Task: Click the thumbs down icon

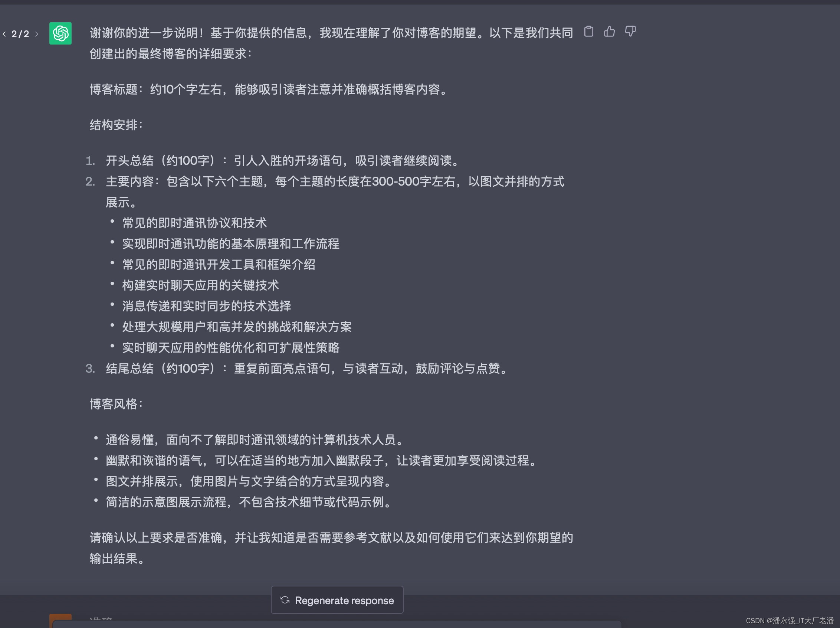Action: [630, 32]
